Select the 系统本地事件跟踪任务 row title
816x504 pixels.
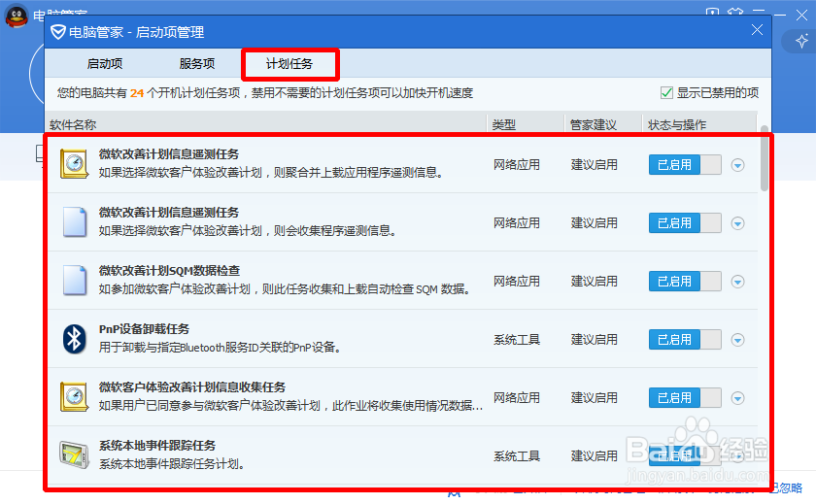(x=157, y=446)
